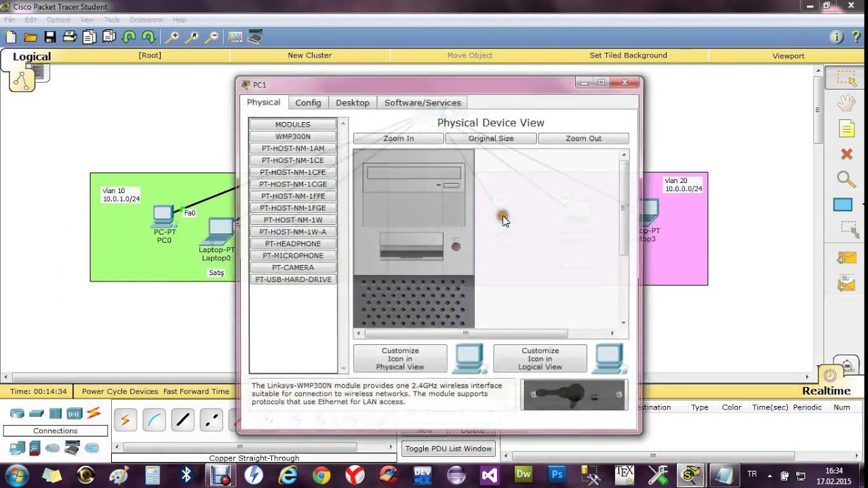Open the File menu
868x488 pixels.
9,20
